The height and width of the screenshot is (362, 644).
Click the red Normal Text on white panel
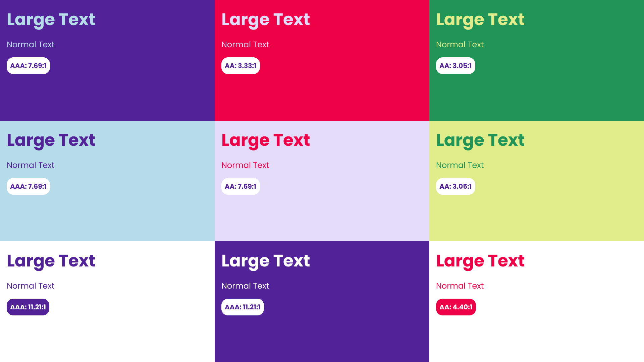[460, 286]
